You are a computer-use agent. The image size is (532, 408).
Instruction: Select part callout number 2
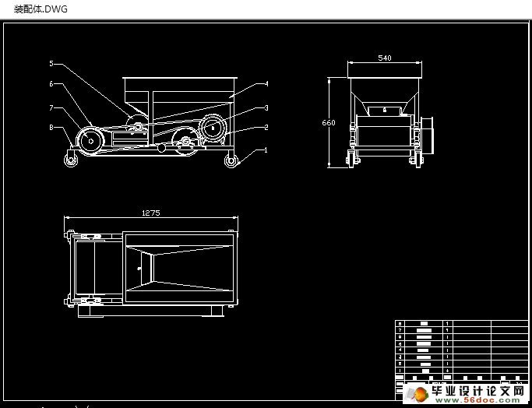[x=266, y=127]
